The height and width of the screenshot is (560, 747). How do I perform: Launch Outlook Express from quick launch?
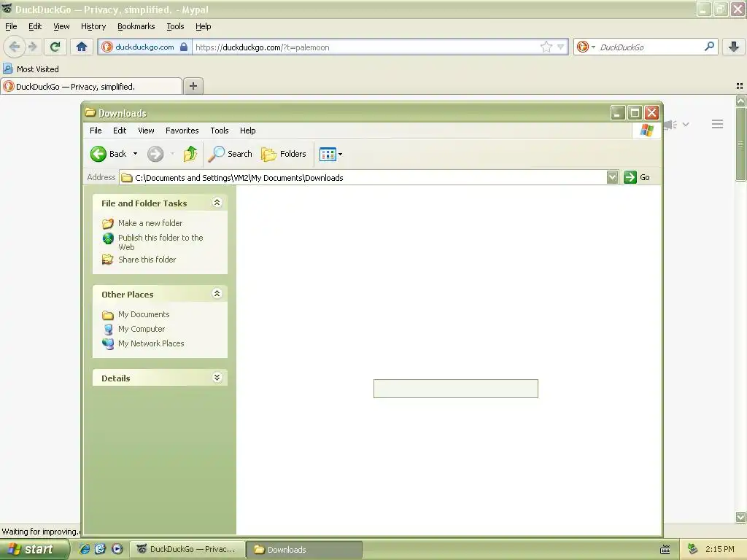pyautogui.click(x=100, y=549)
